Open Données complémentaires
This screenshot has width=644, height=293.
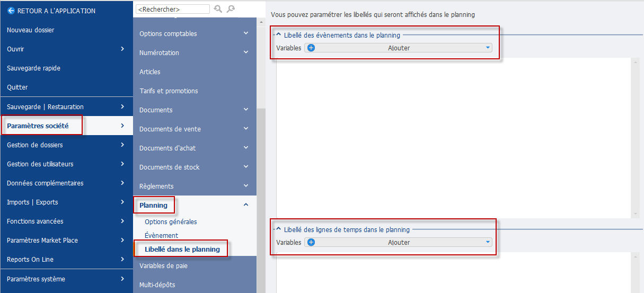[66, 183]
